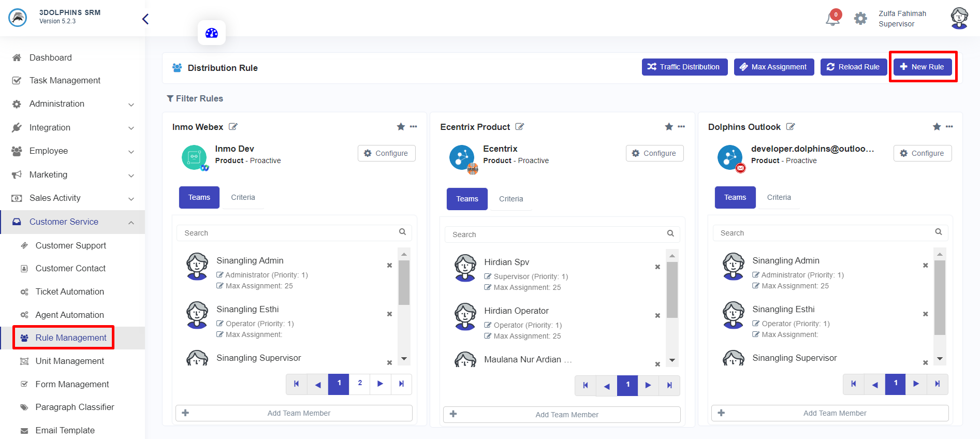Switch to Criteria tab in Inmo Webex
980x439 pixels.
[243, 198]
